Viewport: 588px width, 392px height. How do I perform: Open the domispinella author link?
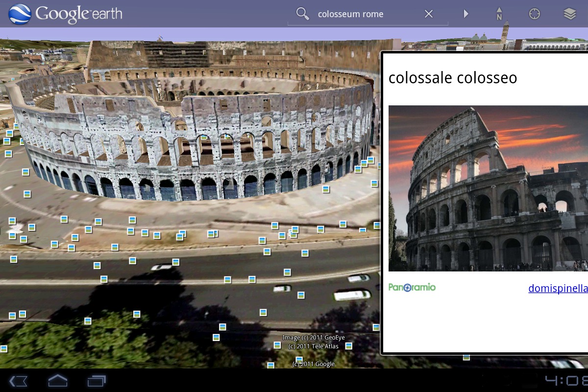pyautogui.click(x=558, y=289)
